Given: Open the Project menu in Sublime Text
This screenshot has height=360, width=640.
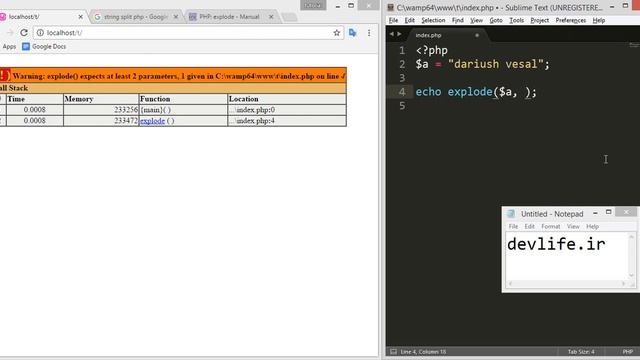Looking at the screenshot, I should pos(540,20).
